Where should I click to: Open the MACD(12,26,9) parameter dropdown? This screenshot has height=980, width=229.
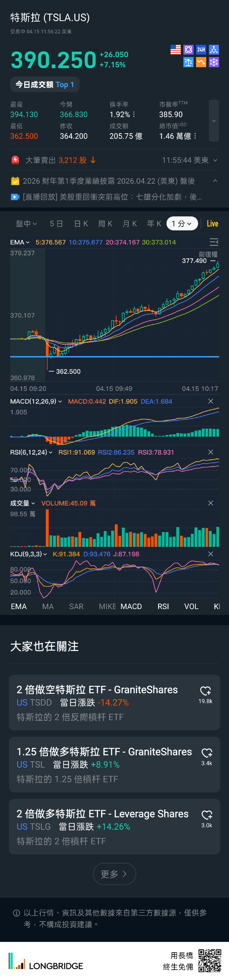coord(36,401)
